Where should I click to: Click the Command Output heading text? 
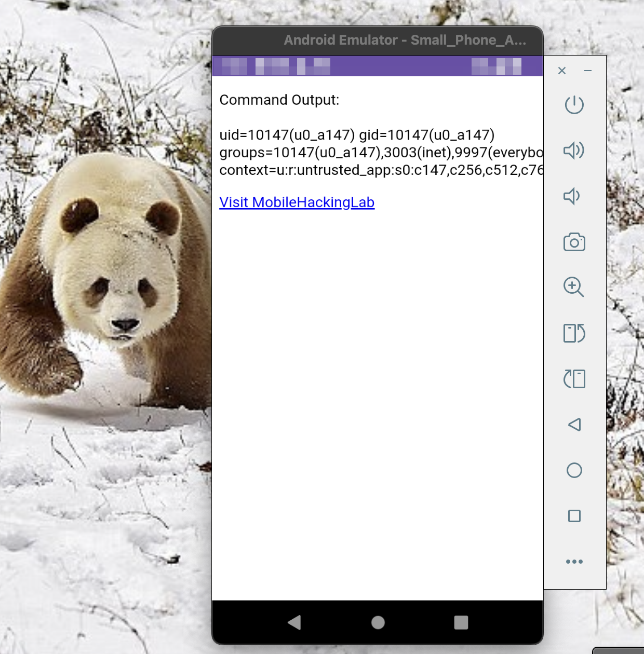279,100
